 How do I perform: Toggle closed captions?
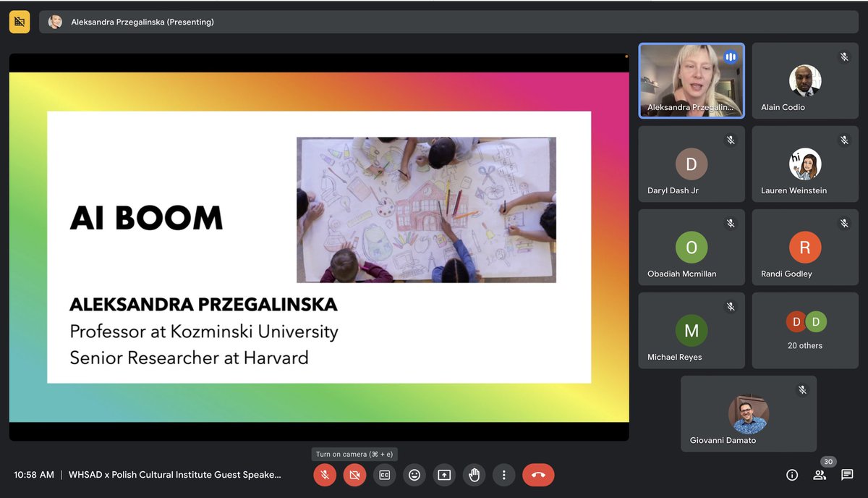(x=384, y=475)
